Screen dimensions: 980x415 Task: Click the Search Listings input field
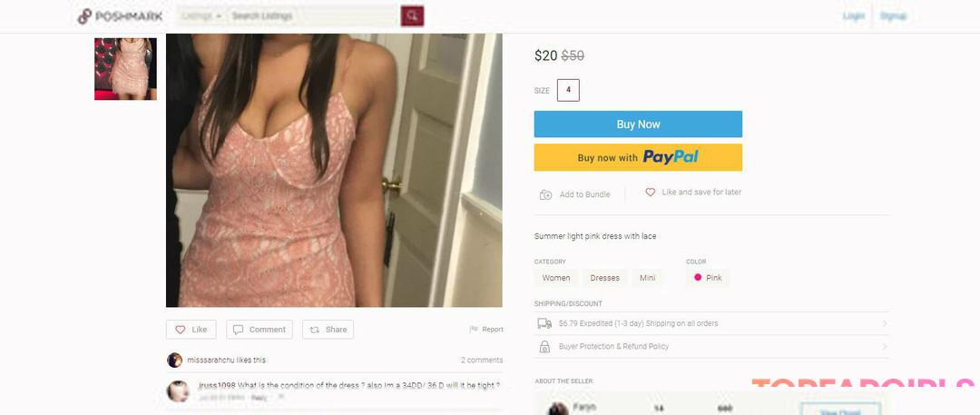pyautogui.click(x=314, y=16)
